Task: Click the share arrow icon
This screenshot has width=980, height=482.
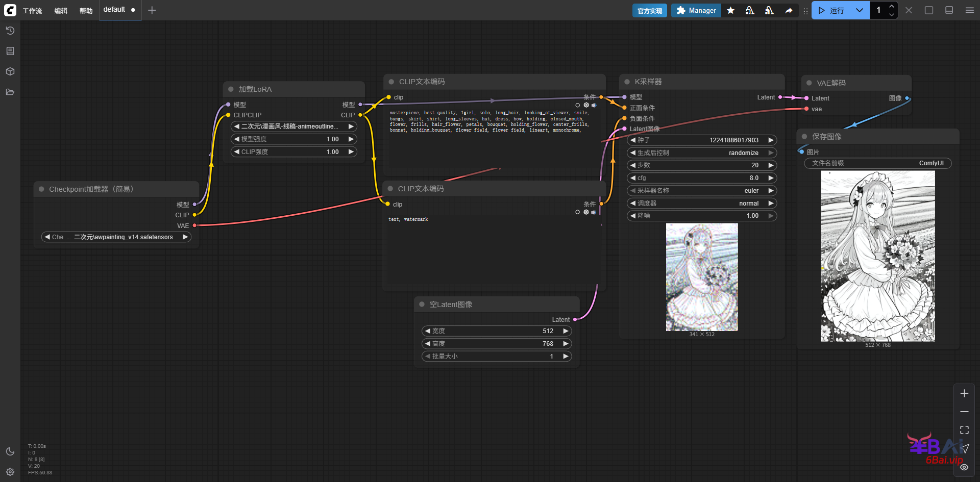Action: pyautogui.click(x=789, y=10)
